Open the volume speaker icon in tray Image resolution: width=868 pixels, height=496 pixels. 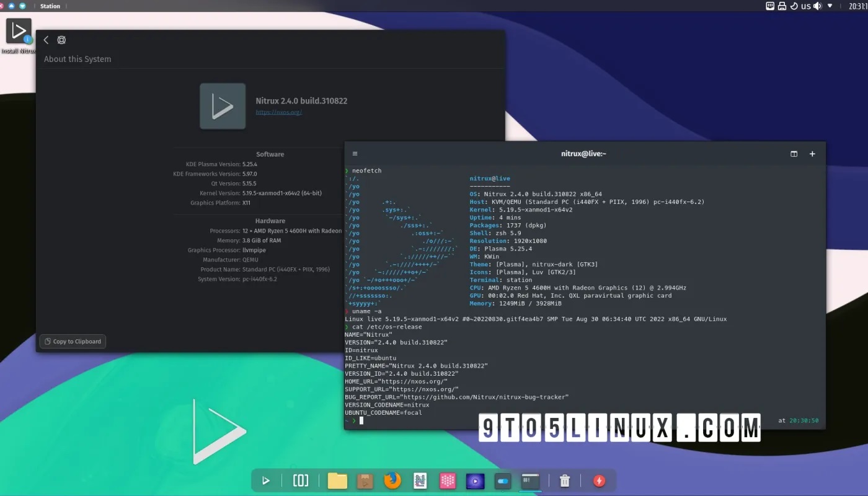pyautogui.click(x=818, y=6)
